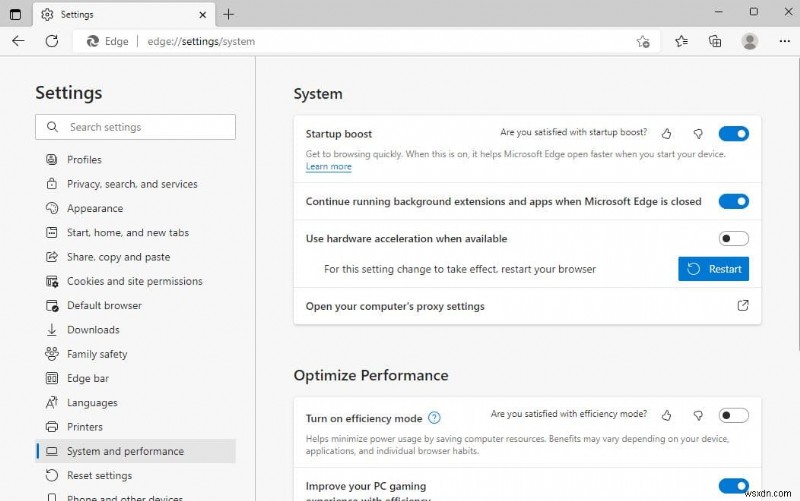This screenshot has height=501, width=800.
Task: Open the Collections icon
Action: (715, 41)
